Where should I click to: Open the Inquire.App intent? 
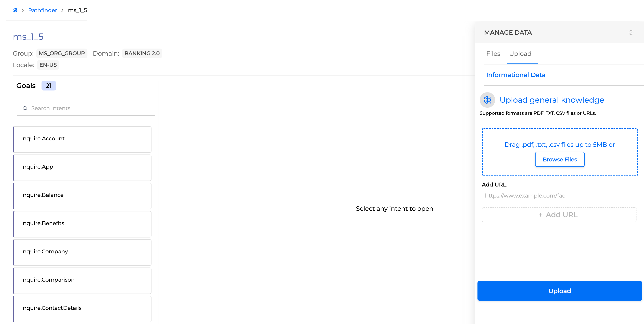point(82,167)
